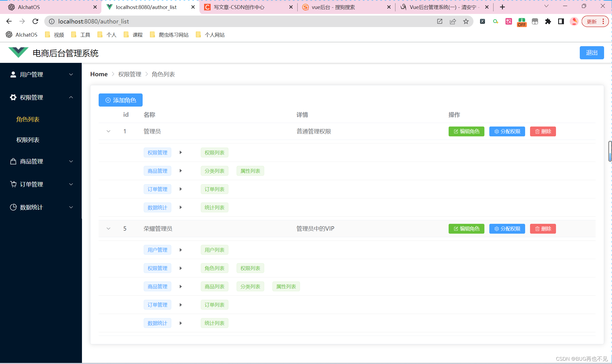The image size is (612, 364).
Task: Click 管理员's 分类列表 permission tag
Action: (x=214, y=171)
